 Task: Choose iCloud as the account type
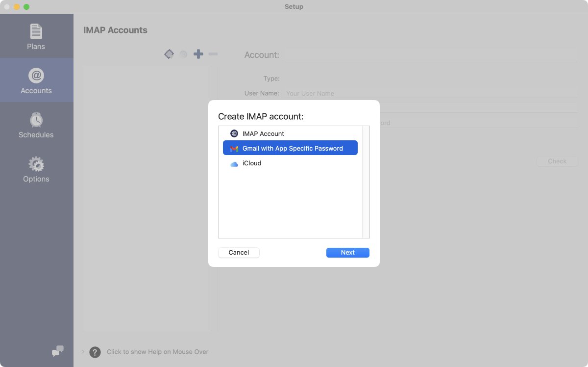pyautogui.click(x=290, y=163)
